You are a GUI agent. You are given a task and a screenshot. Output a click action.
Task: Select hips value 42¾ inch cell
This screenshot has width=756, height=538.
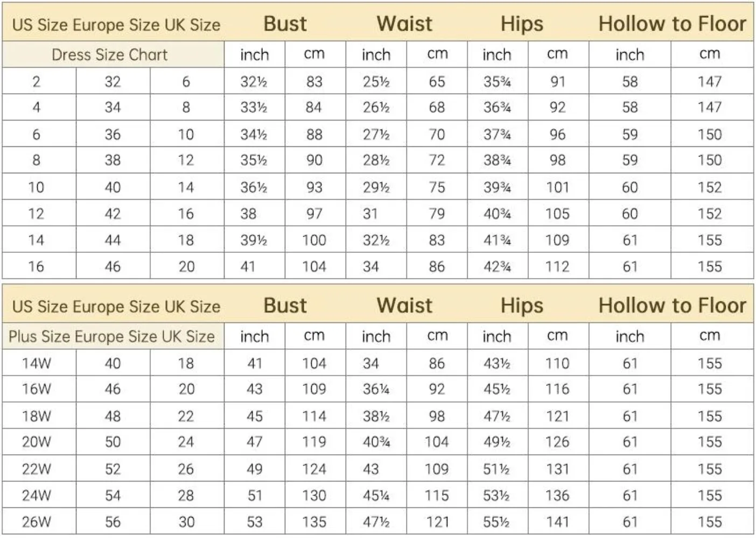497,266
